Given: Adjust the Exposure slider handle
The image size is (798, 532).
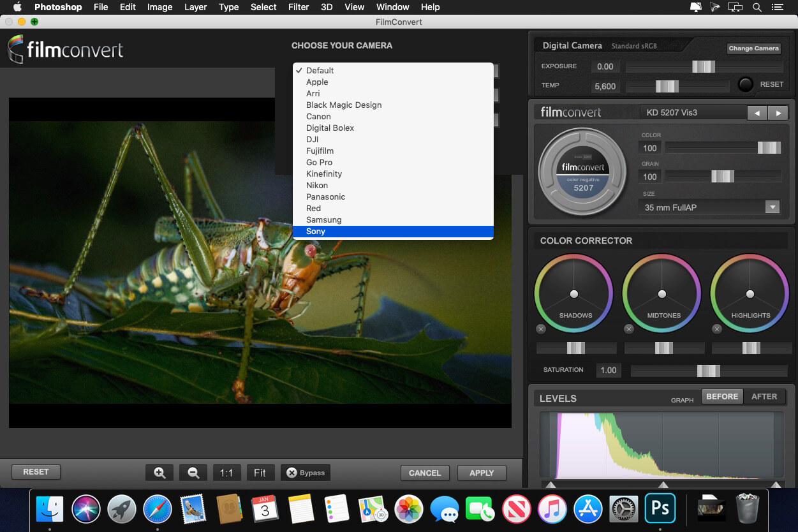Looking at the screenshot, I should (x=704, y=66).
